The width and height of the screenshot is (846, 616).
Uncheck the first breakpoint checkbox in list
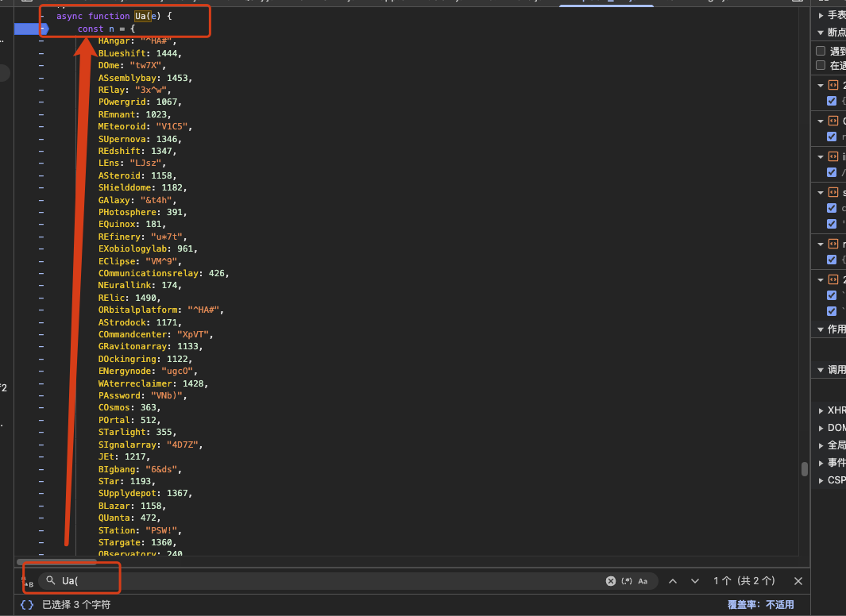832,101
